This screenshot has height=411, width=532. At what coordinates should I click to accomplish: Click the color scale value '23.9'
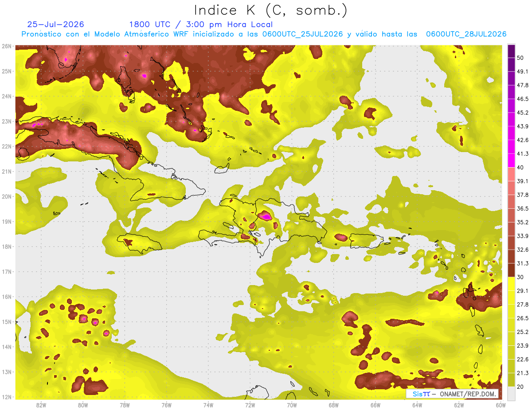pyautogui.click(x=522, y=345)
